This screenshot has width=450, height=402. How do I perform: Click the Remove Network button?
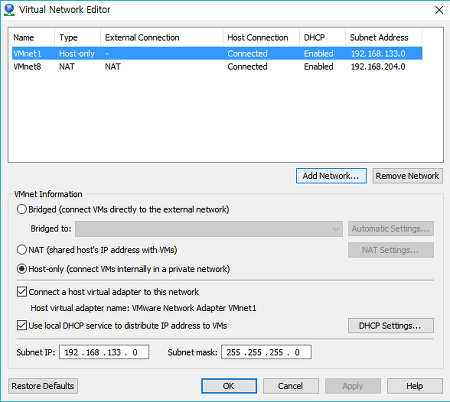[407, 176]
